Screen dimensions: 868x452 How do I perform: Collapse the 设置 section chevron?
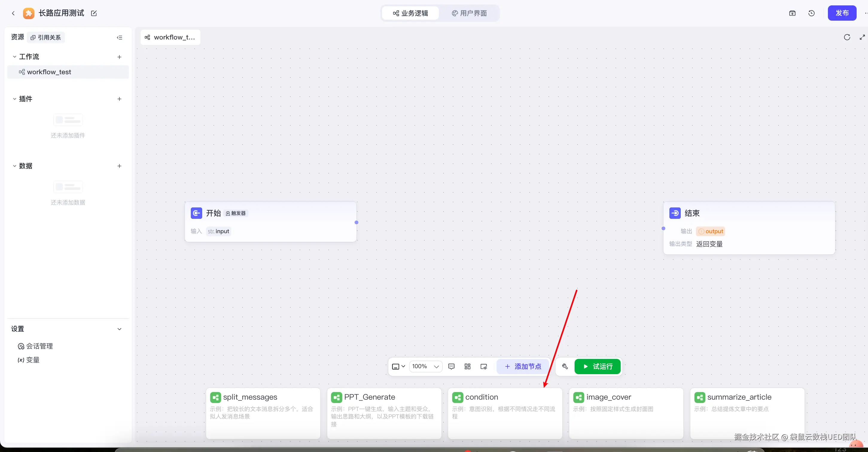tap(119, 329)
